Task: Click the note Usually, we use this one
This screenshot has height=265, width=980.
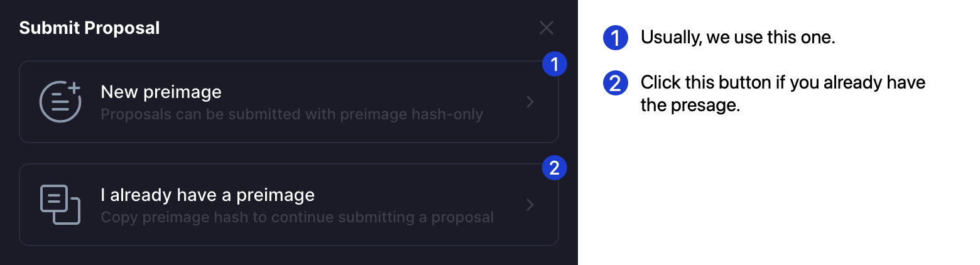Action: [x=738, y=38]
